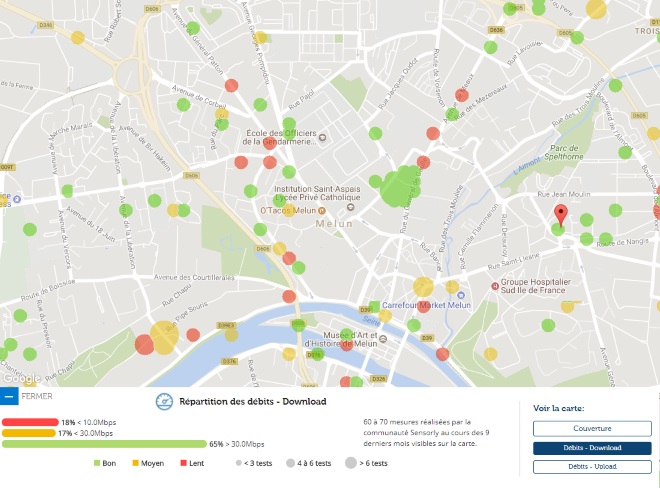Click the 'Parc de Spelthorne' map label
The height and width of the screenshot is (488, 660).
pos(564,152)
